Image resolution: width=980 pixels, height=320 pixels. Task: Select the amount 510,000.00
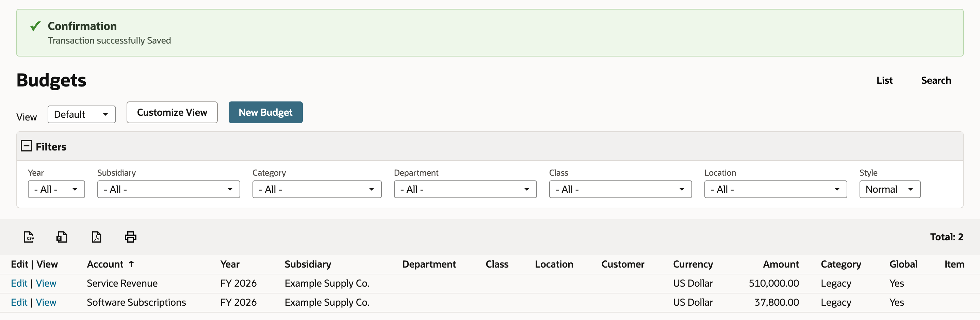[774, 283]
